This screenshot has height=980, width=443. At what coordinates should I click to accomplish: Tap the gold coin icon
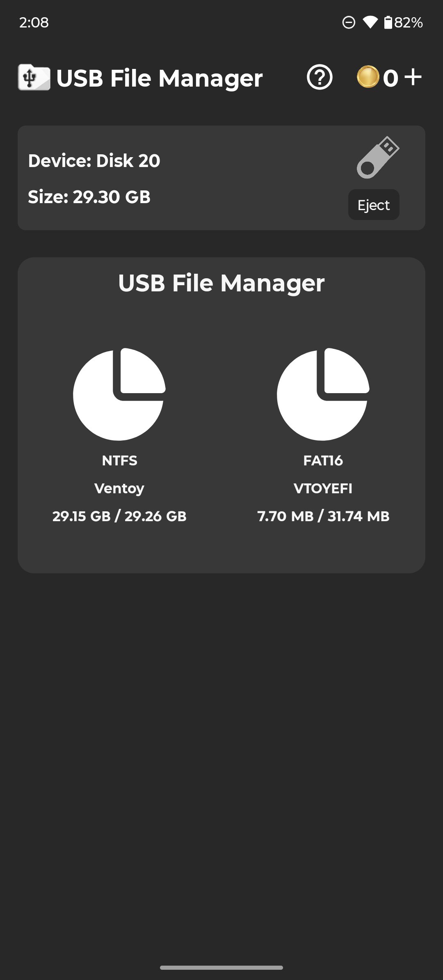(x=368, y=77)
